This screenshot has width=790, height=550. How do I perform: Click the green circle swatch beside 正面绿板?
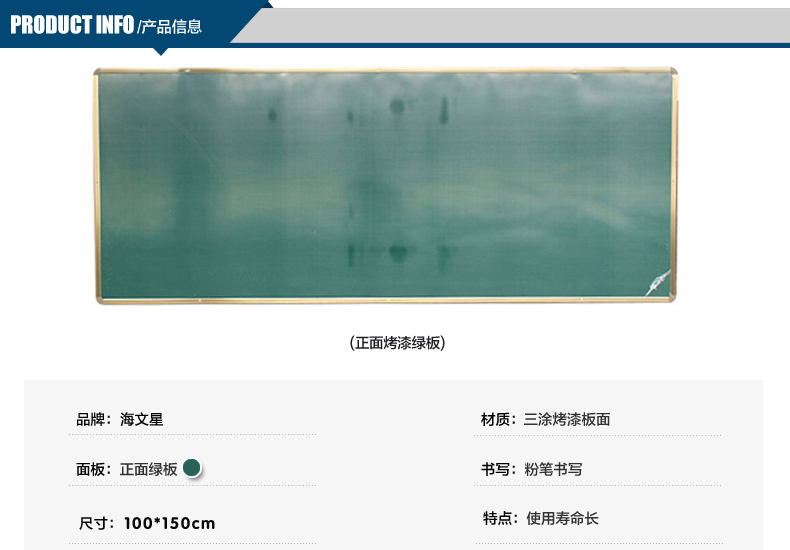click(193, 467)
